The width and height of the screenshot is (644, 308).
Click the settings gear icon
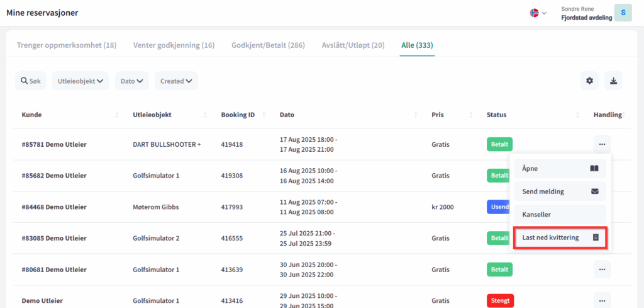tap(589, 81)
